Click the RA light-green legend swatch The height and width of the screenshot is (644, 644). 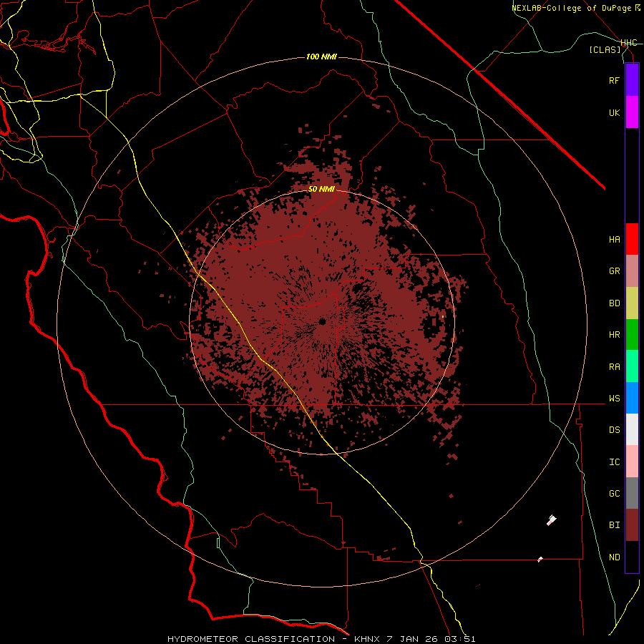[632, 366]
